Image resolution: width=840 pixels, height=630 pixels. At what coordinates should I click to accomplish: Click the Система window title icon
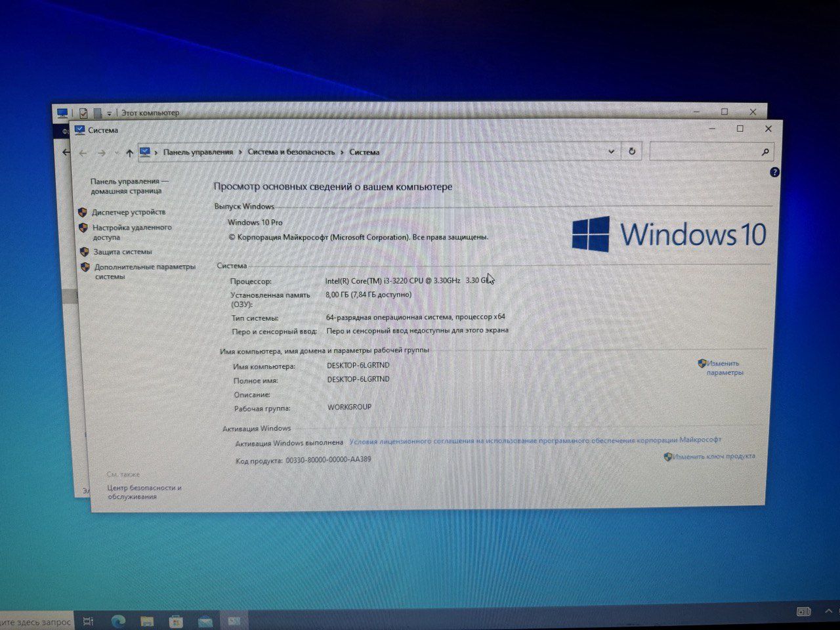click(79, 130)
